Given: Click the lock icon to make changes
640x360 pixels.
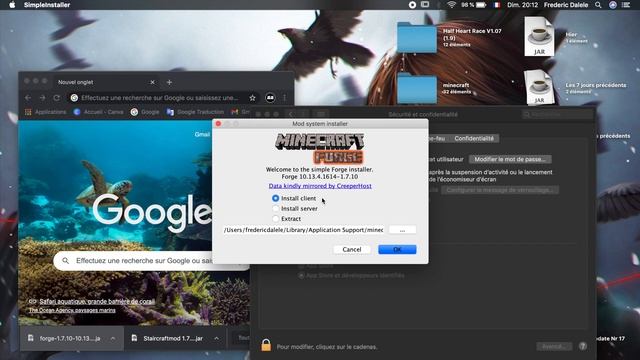Looking at the screenshot, I should click(x=266, y=345).
